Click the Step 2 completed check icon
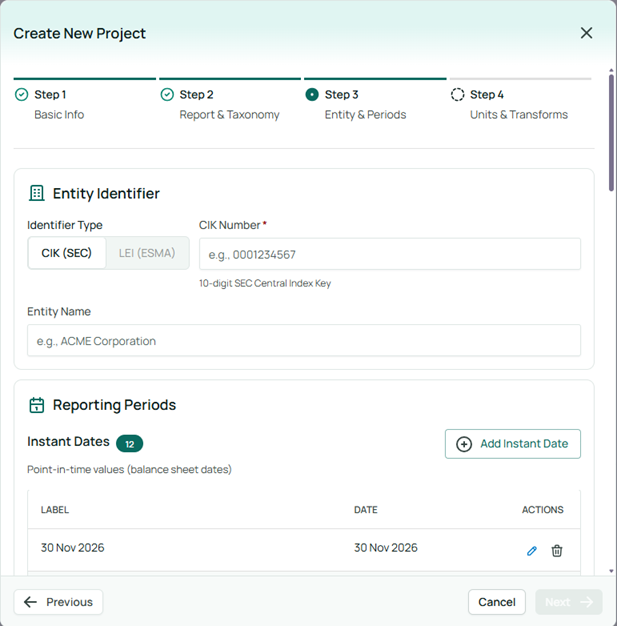The width and height of the screenshot is (617, 626). tap(167, 95)
